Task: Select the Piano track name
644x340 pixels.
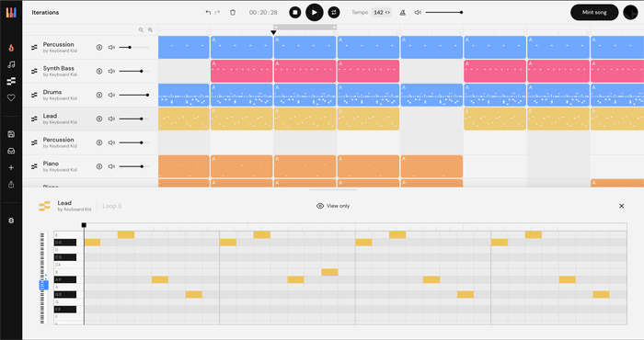Action: pyautogui.click(x=51, y=164)
